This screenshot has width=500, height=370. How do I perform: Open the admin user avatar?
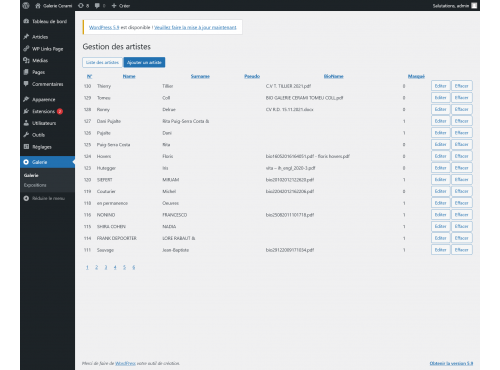tap(474, 5)
